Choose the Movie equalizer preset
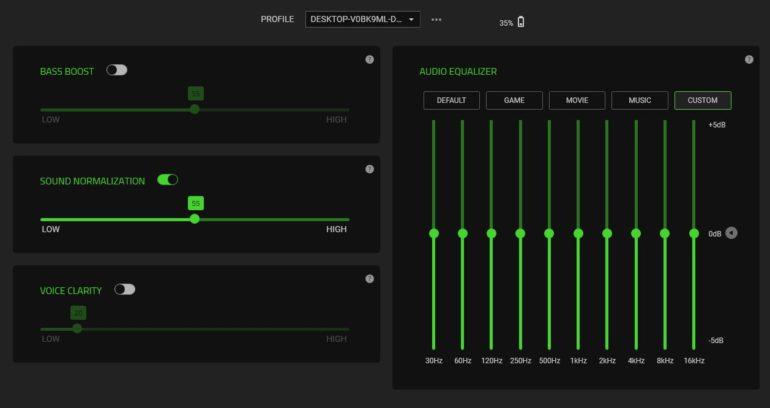The width and height of the screenshot is (770, 408). pyautogui.click(x=577, y=100)
